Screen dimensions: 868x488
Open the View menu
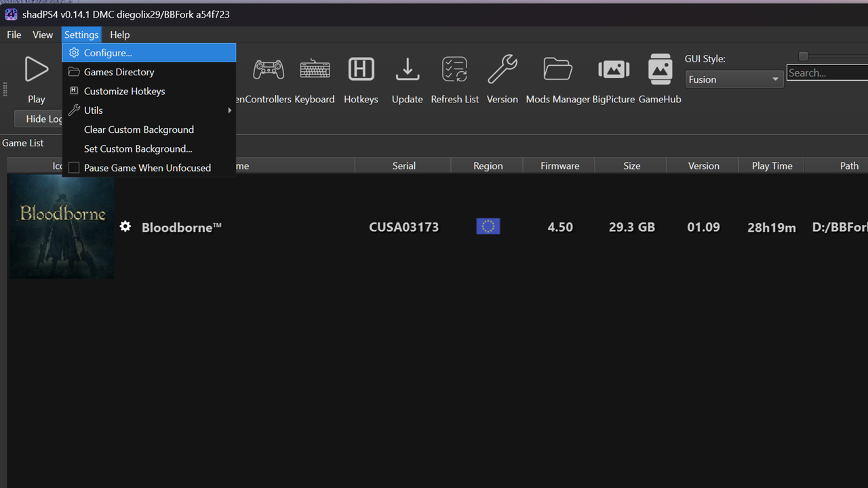43,35
